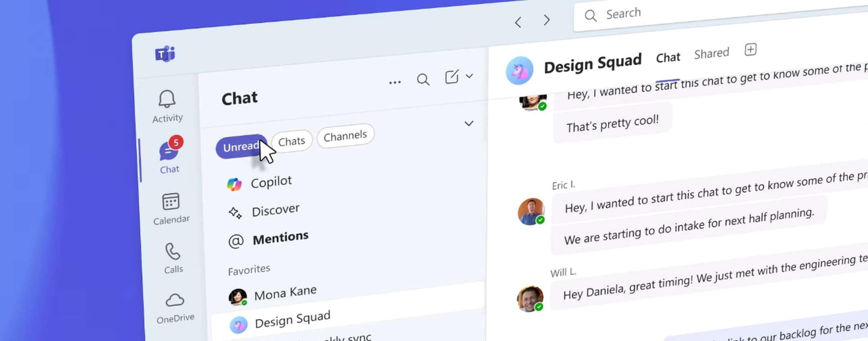This screenshot has height=341, width=868.
Task: Open the Calendar app in sidebar
Action: [x=171, y=208]
